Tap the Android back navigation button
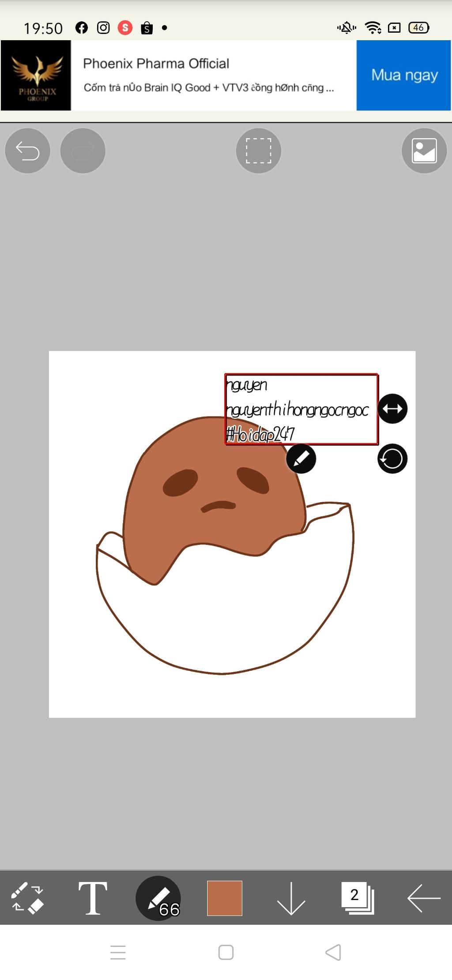Image resolution: width=452 pixels, height=980 pixels. [x=333, y=953]
